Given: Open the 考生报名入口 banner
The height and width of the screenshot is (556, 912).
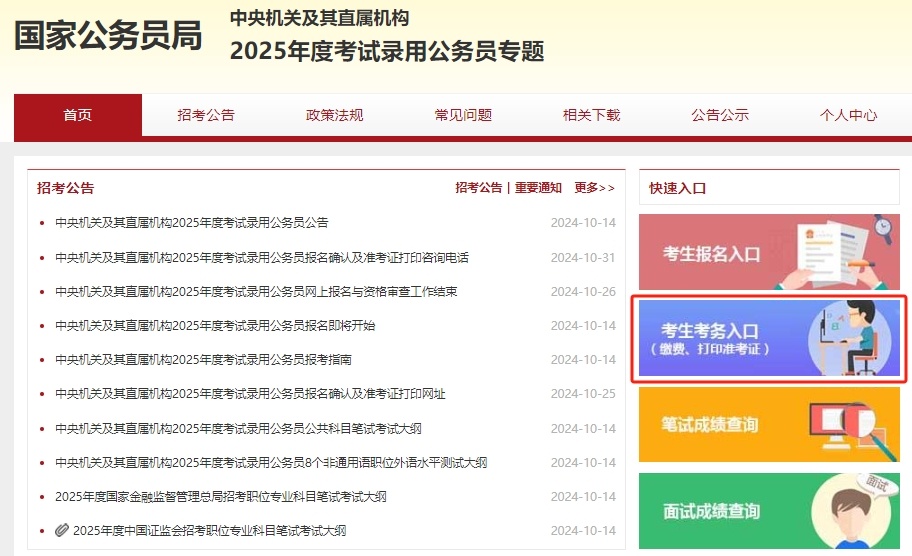Looking at the screenshot, I should click(x=769, y=252).
